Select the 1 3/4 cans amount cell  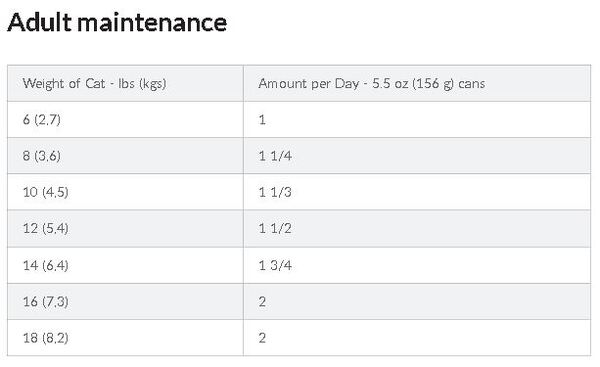(x=417, y=265)
